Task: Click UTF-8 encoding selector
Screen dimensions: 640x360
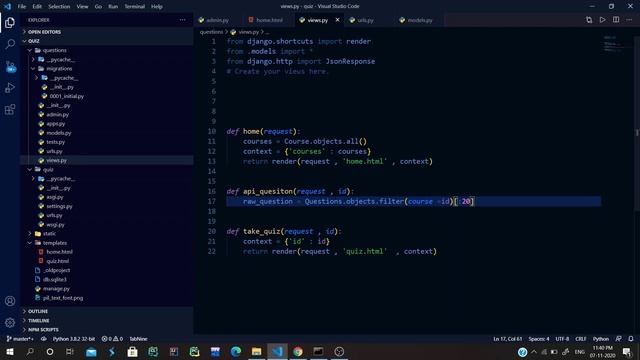Action: [562, 339]
